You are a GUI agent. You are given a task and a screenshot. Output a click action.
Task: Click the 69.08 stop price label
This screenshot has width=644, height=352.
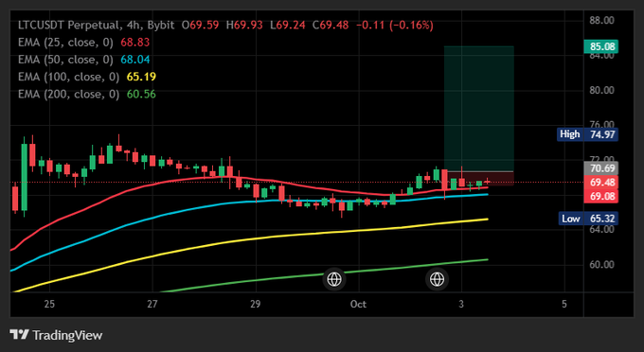600,196
